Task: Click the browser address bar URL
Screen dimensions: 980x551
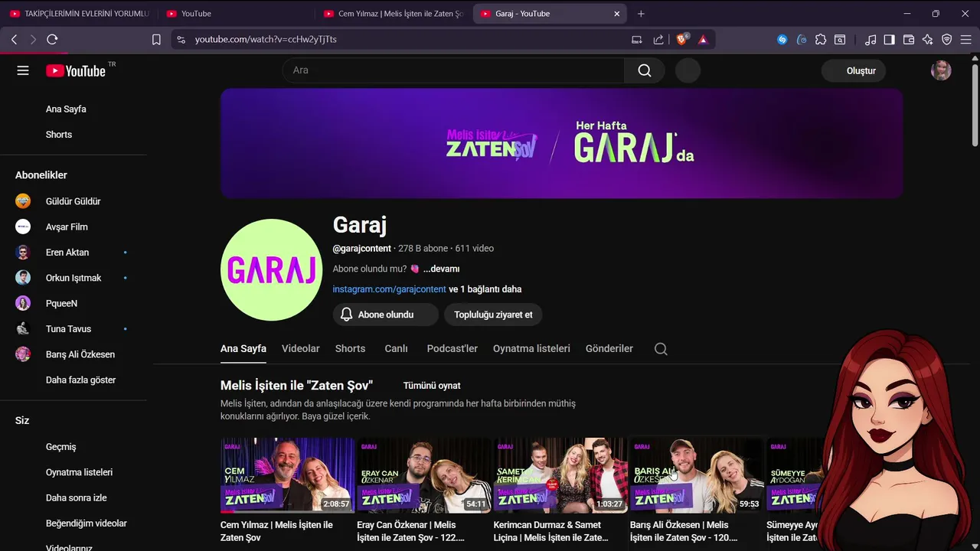Action: click(x=266, y=39)
